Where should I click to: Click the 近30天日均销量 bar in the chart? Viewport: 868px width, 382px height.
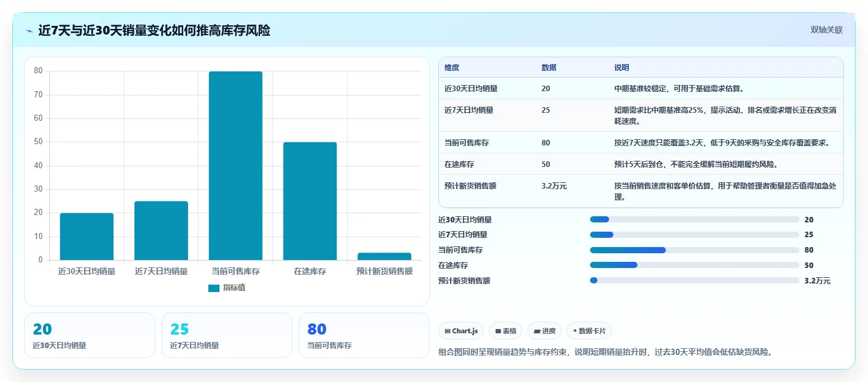(87, 237)
